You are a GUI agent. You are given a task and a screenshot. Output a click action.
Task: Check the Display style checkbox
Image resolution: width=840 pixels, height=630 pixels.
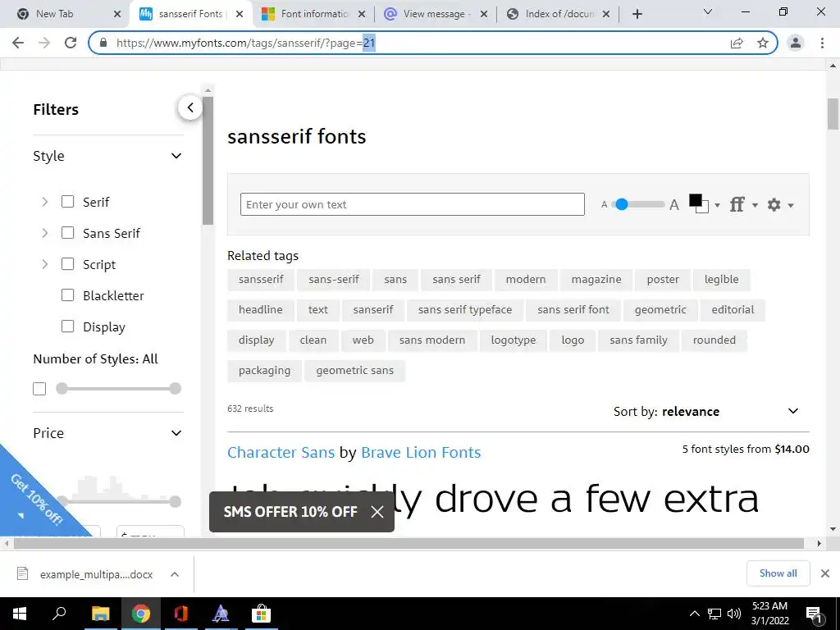tap(67, 326)
